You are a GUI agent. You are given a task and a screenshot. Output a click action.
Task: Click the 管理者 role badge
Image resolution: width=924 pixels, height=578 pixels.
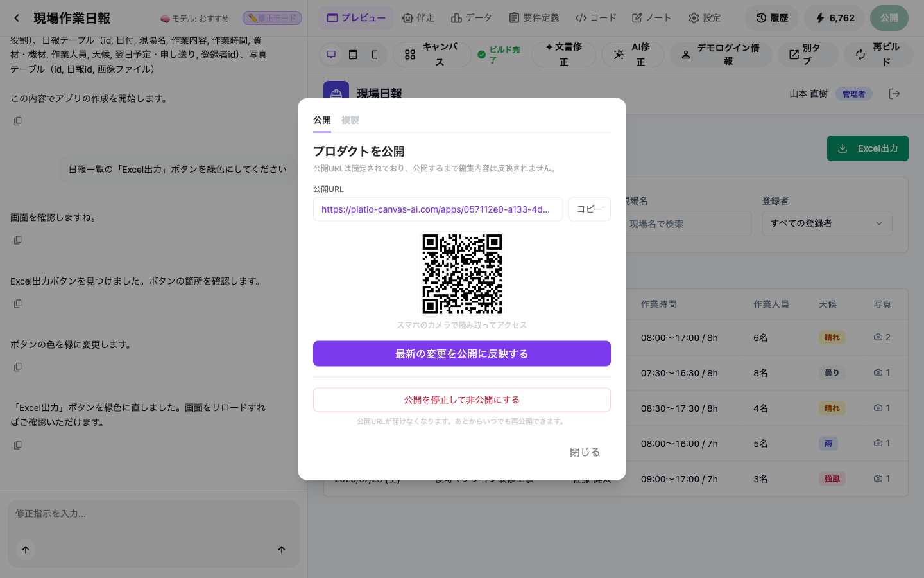click(x=853, y=94)
